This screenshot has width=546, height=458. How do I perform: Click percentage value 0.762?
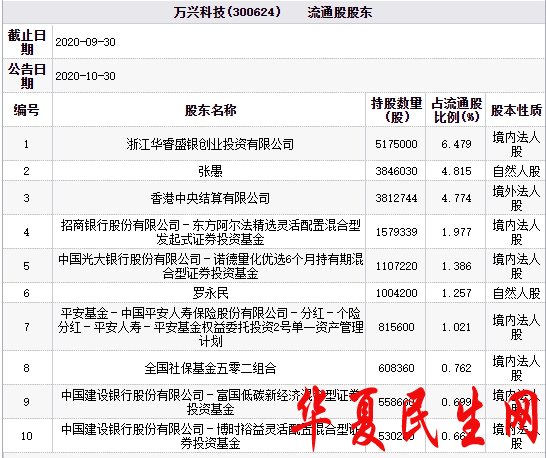tap(457, 368)
